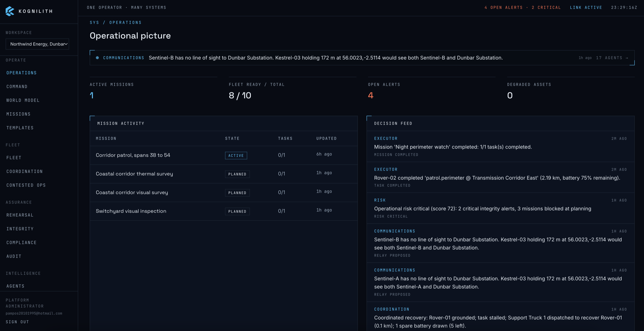Screen dimensions: 644x331
Task: Click the Kognilith logo icon
Action: [x=10, y=11]
